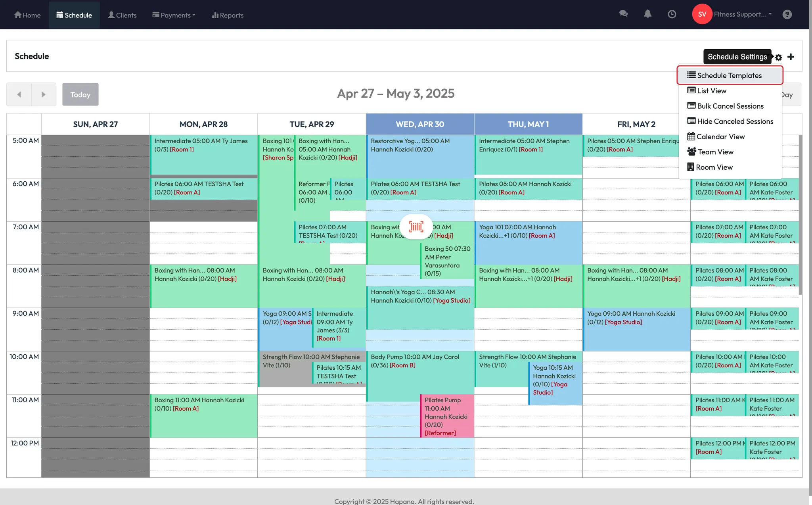Open the clock history icon

(672, 14)
